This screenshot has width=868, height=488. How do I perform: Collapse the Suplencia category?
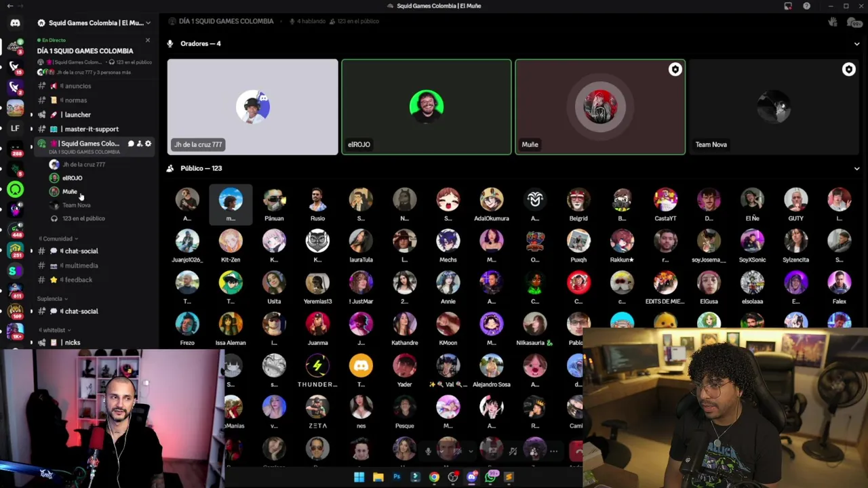tap(52, 299)
